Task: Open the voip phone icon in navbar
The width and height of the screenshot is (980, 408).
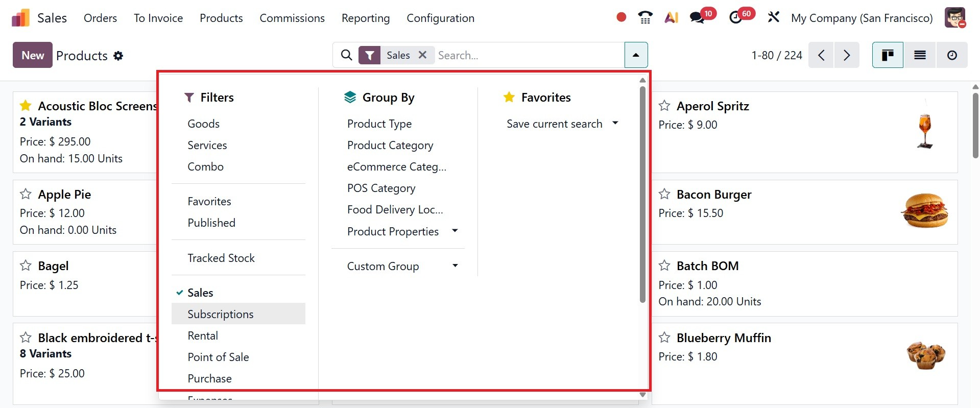Action: pyautogui.click(x=646, y=18)
